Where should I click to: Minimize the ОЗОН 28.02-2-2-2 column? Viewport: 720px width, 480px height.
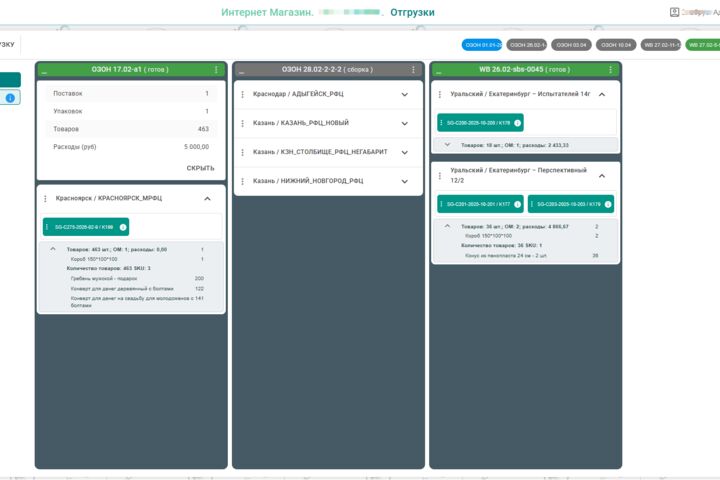(242, 72)
